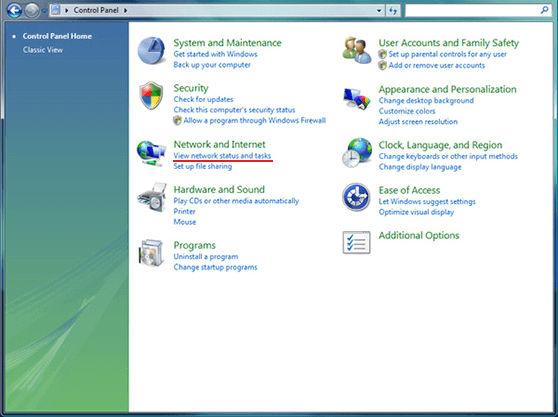Click the Control Panel icon in address bar
The image size is (558, 417).
coord(56,10)
